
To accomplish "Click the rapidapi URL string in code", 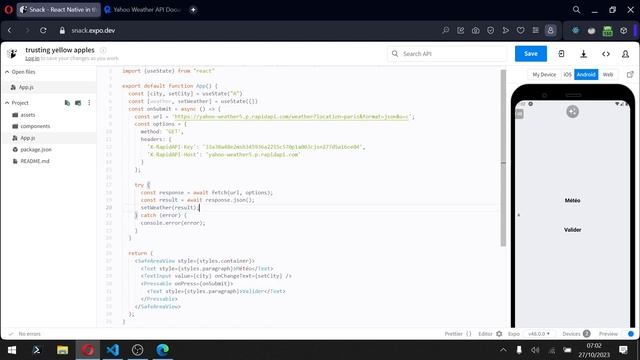I will tap(291, 116).
